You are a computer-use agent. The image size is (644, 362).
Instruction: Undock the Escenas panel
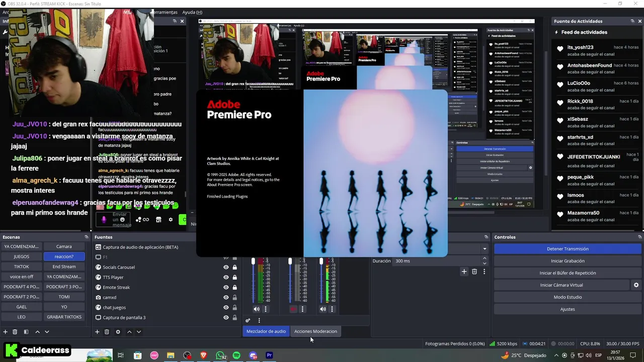click(x=87, y=237)
